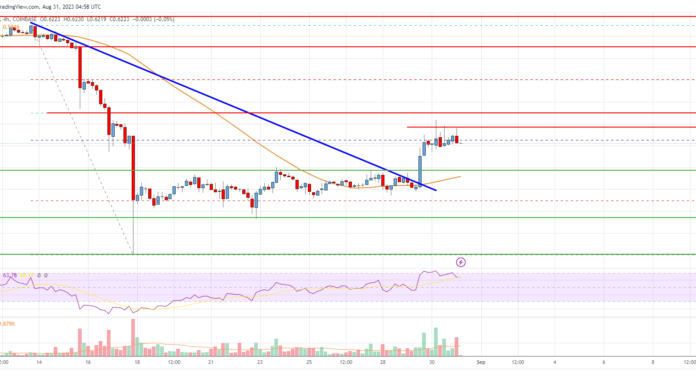Image resolution: width=696 pixels, height=385 pixels.
Task: Click the '16' date on time axis
Action: (88, 362)
